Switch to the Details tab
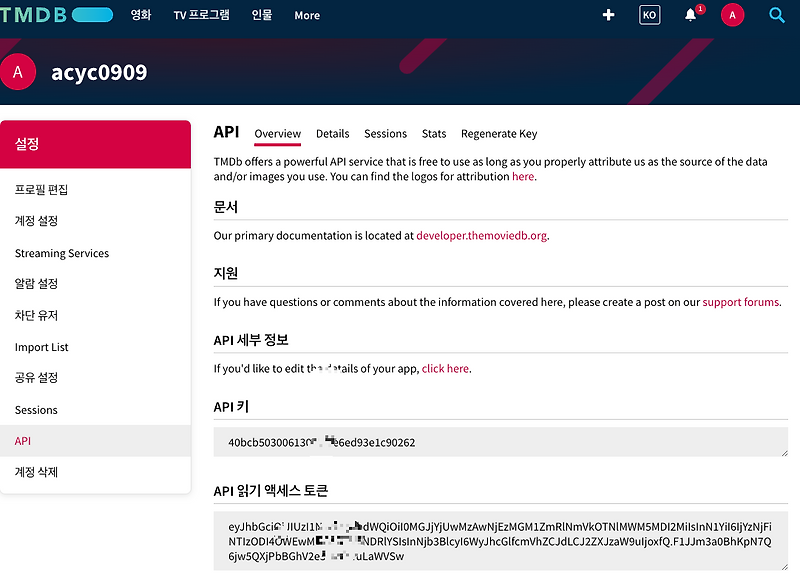This screenshot has height=586, width=800. point(333,134)
